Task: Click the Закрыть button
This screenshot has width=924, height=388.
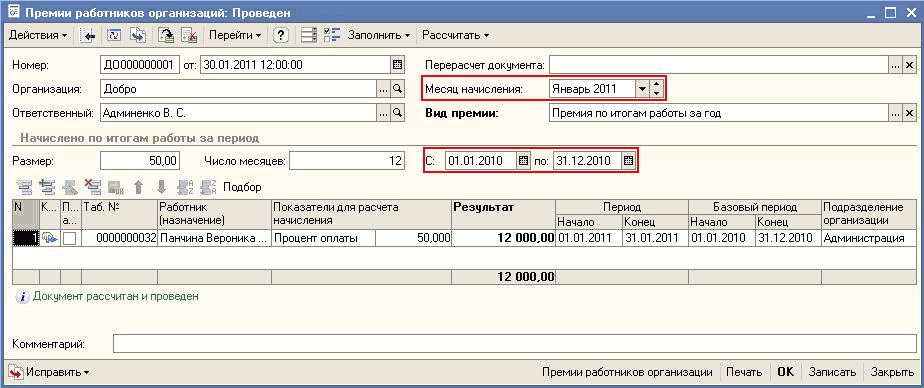Action: [x=892, y=372]
